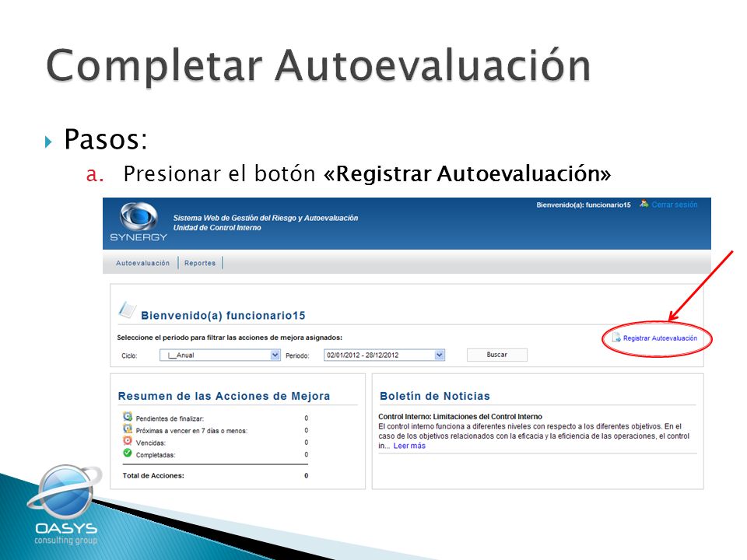Click the notebook icon beside Bienvenido(a) funcionario15

coord(127,310)
